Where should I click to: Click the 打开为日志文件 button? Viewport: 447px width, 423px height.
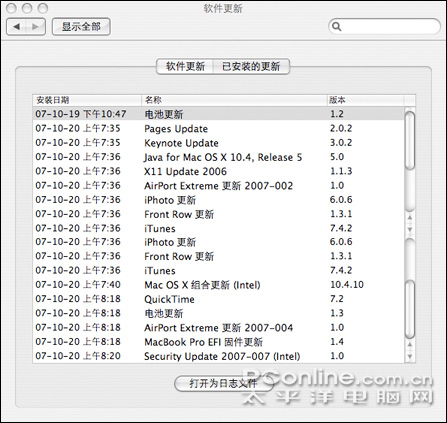[x=223, y=383]
